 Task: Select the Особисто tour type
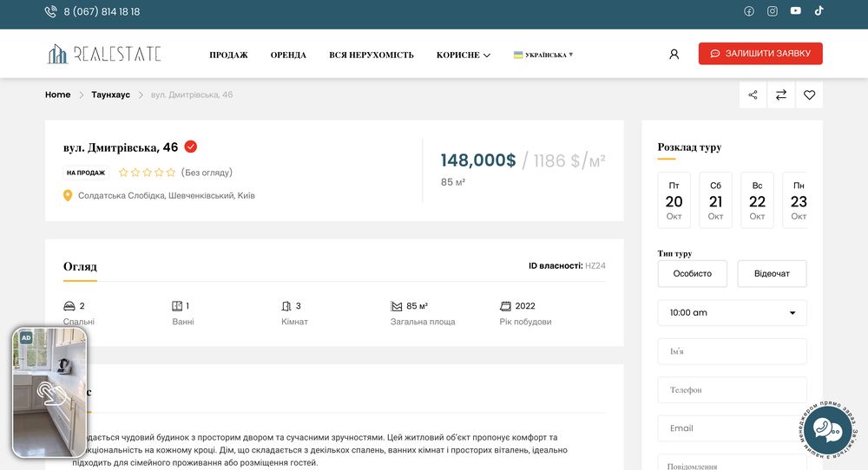(x=693, y=274)
